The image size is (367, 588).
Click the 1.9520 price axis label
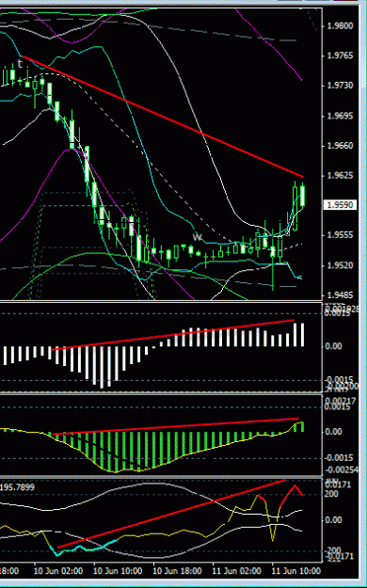coord(341,265)
